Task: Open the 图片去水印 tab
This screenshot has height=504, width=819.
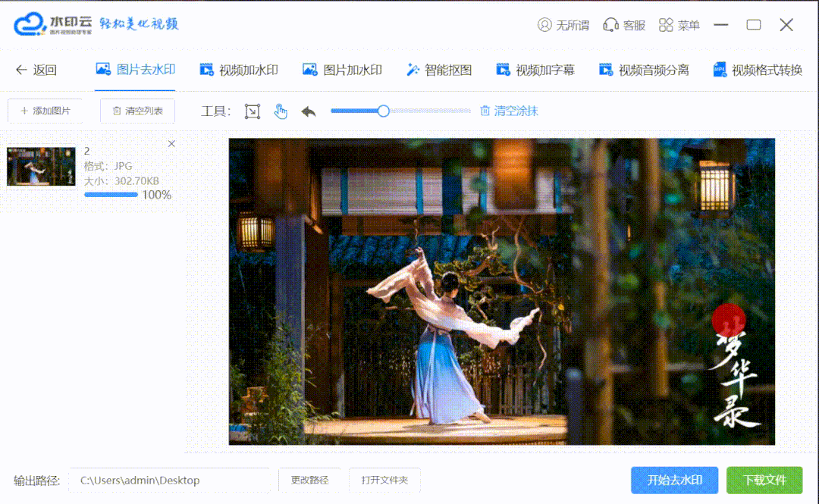Action: tap(135, 70)
